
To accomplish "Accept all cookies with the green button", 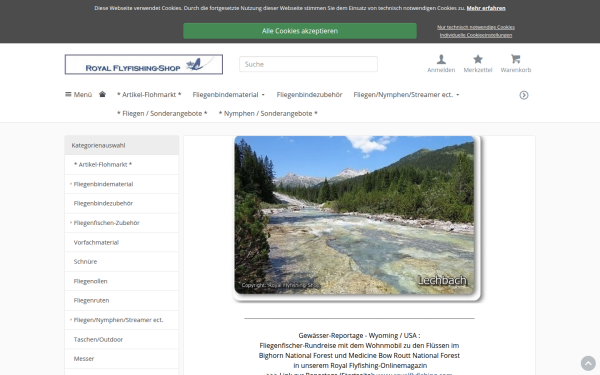I will tap(300, 31).
